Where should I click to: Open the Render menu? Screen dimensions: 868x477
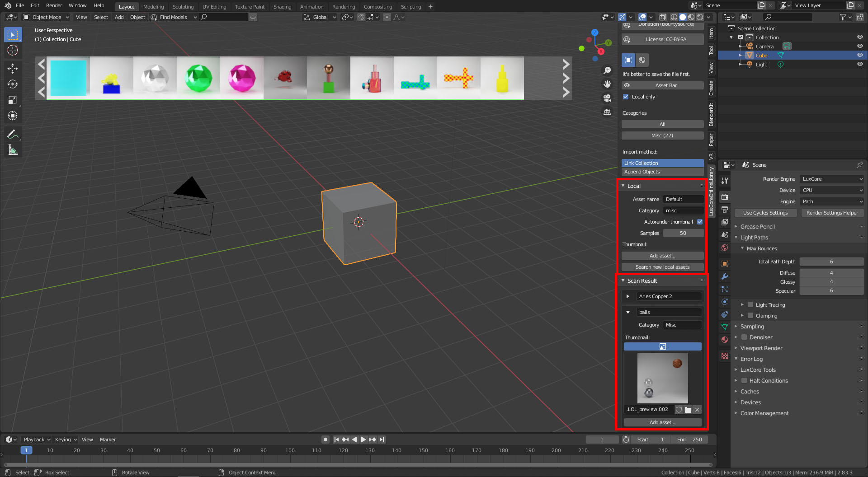pos(54,5)
